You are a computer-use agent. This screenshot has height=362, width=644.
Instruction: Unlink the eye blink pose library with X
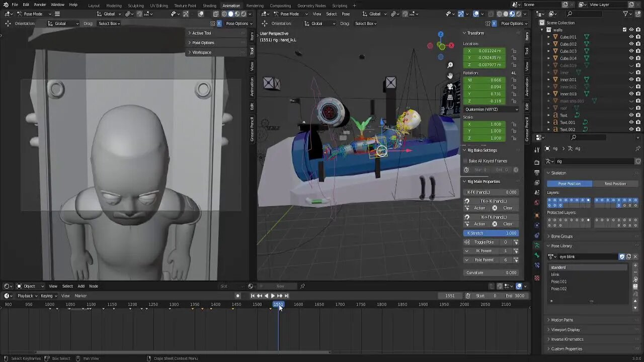point(635,256)
